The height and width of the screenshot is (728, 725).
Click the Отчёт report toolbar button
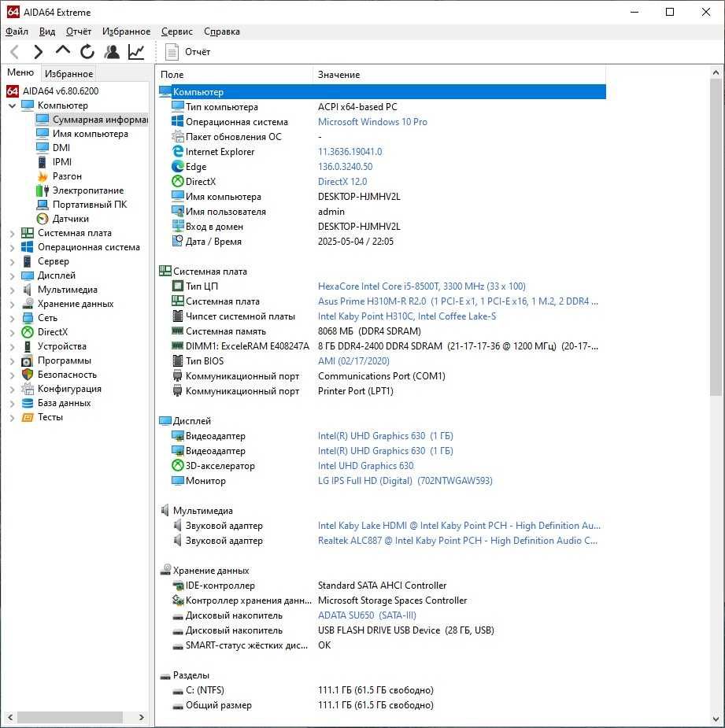[x=187, y=52]
